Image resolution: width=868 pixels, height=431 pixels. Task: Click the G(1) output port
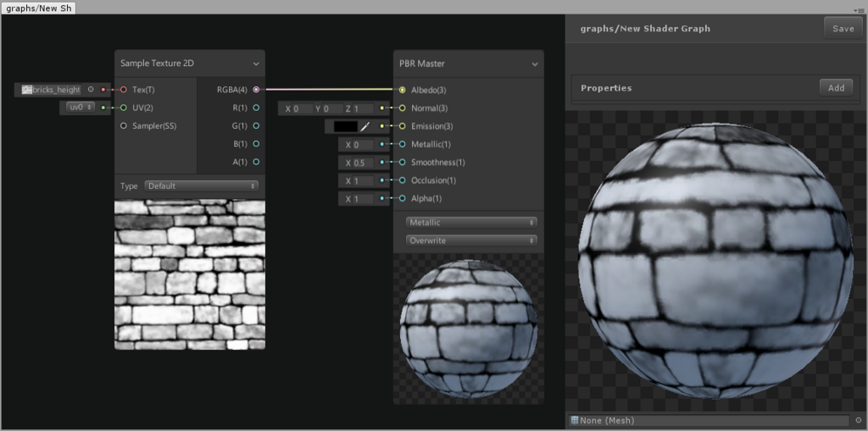(x=256, y=126)
